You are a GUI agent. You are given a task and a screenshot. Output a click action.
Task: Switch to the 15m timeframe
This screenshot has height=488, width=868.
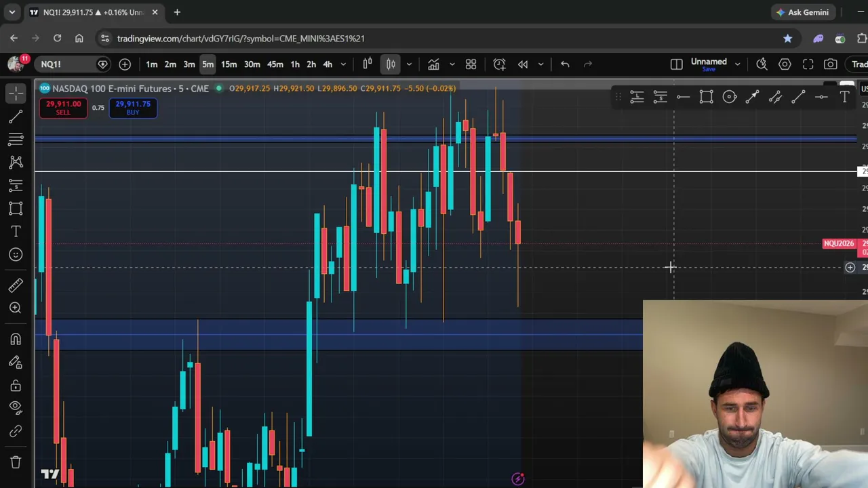tap(229, 64)
